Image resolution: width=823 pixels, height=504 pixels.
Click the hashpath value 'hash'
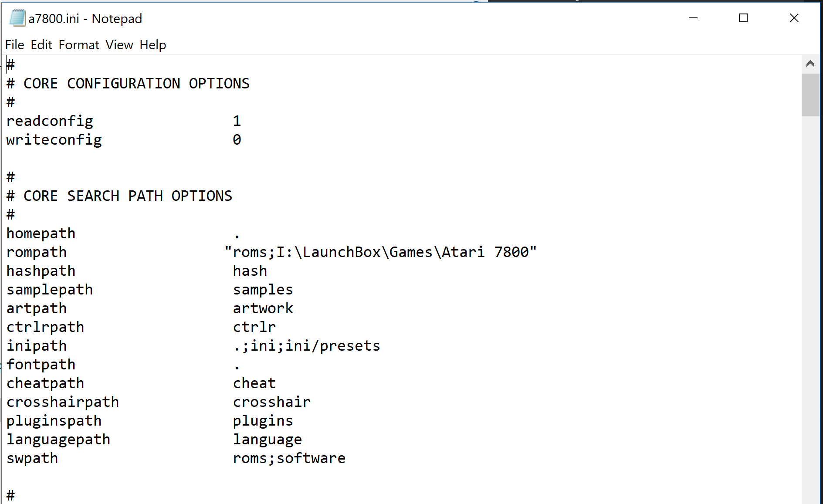tap(250, 271)
